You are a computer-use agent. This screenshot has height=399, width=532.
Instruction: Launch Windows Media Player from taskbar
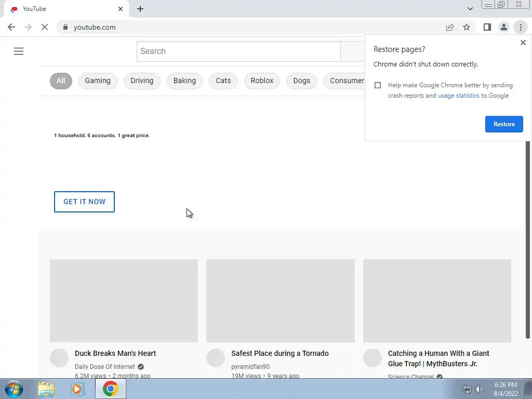click(78, 389)
